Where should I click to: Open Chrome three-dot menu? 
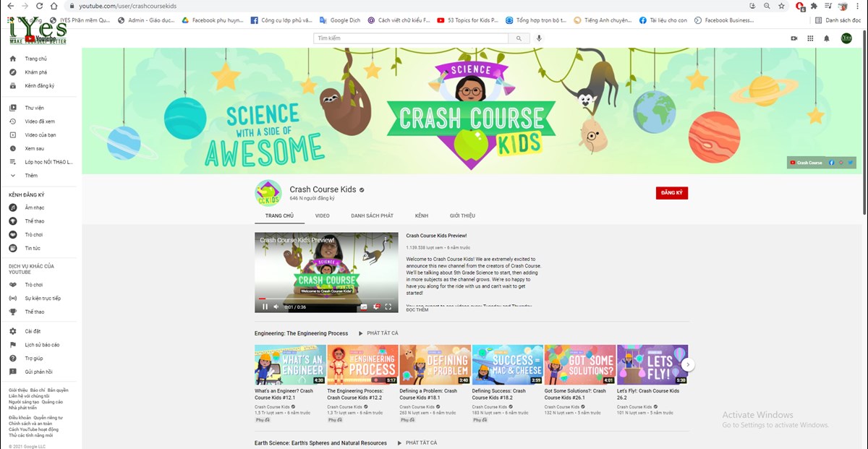click(x=859, y=6)
